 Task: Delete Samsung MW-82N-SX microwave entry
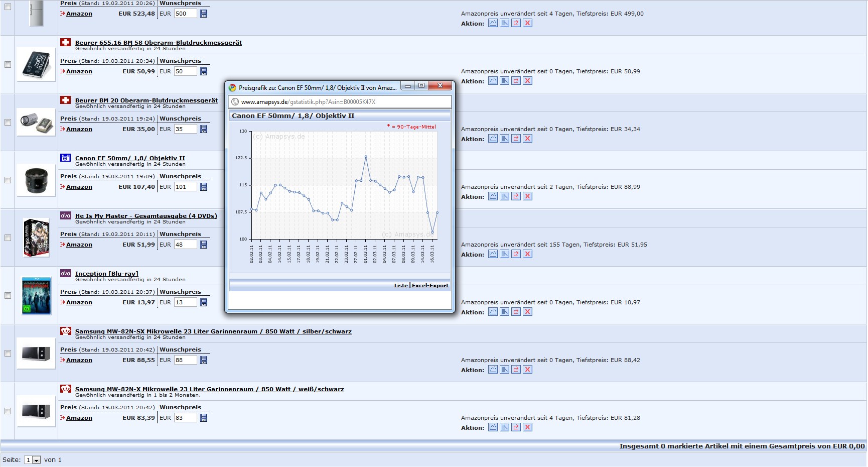point(527,370)
